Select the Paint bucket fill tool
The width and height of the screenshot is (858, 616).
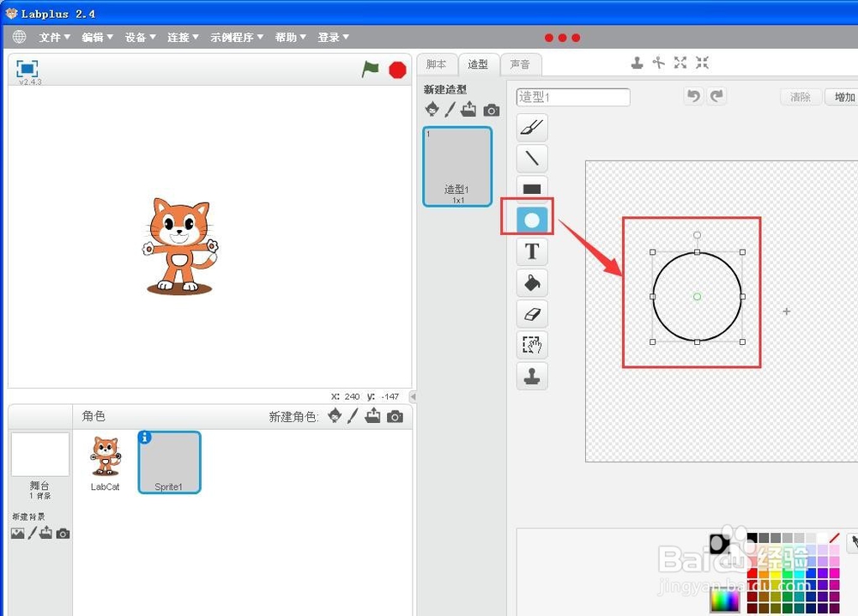pos(532,283)
